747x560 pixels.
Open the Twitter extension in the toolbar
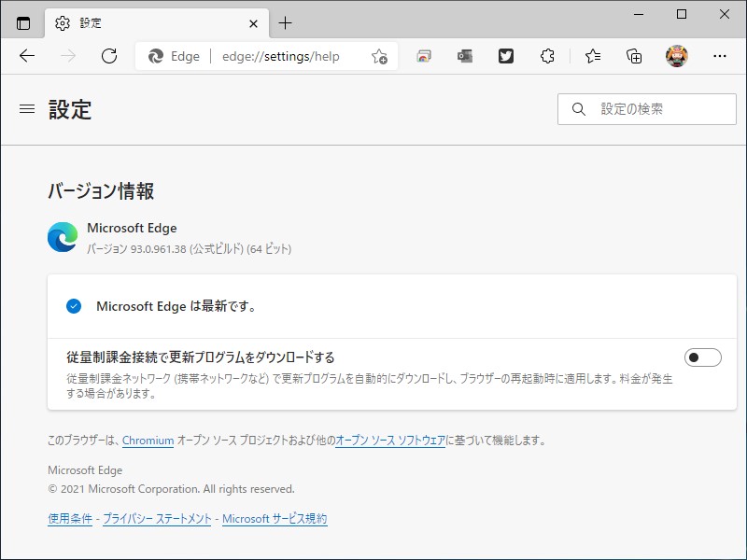pos(505,56)
